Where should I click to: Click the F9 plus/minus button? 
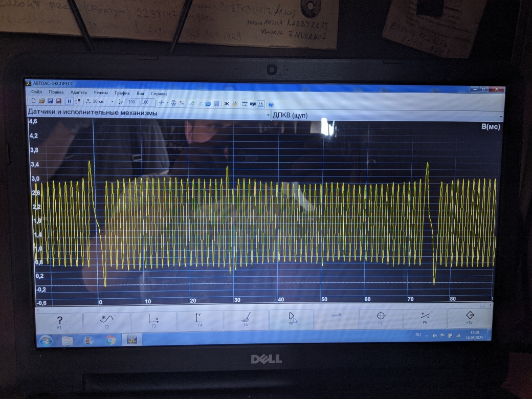pyautogui.click(x=425, y=318)
